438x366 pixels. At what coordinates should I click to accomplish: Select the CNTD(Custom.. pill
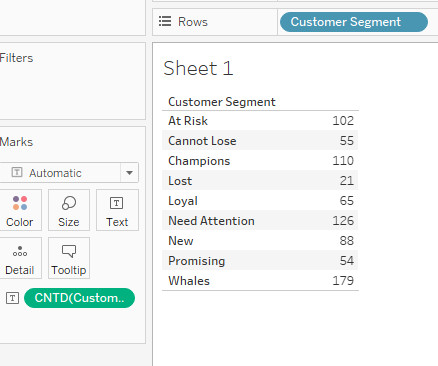(x=79, y=298)
